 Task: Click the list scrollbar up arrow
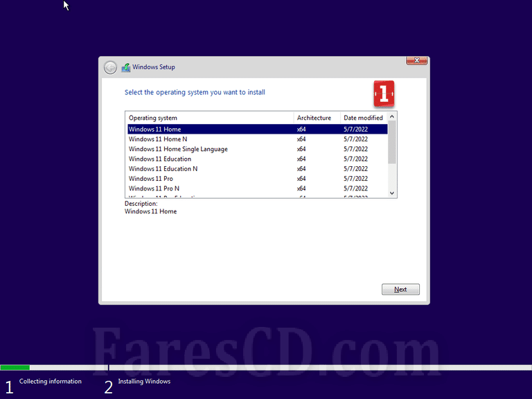click(392, 116)
